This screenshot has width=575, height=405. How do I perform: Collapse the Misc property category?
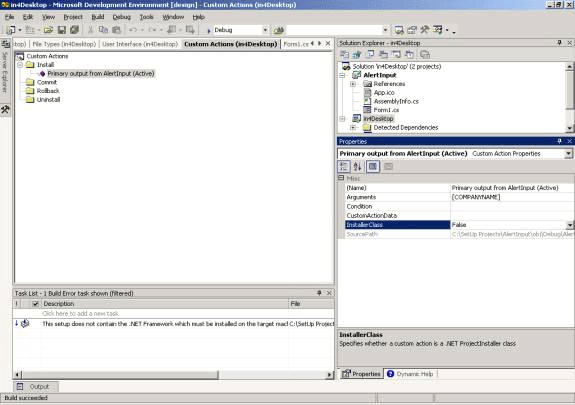click(x=341, y=178)
